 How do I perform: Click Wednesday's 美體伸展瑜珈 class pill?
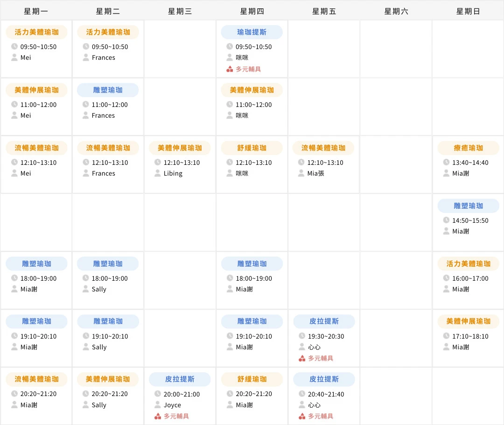(x=180, y=148)
